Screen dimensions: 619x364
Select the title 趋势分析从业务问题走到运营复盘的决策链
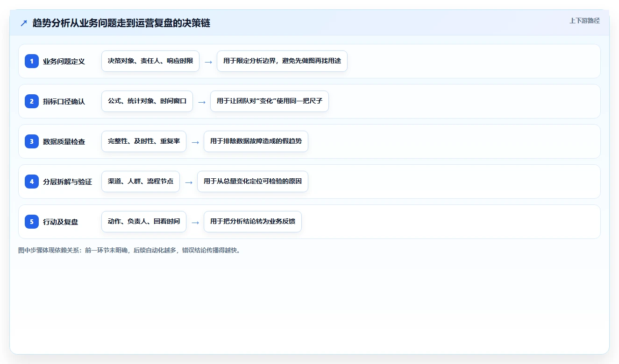pos(121,23)
